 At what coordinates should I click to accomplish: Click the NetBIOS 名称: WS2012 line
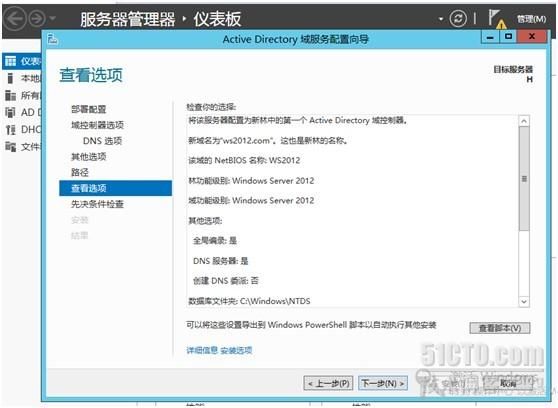click(x=244, y=161)
